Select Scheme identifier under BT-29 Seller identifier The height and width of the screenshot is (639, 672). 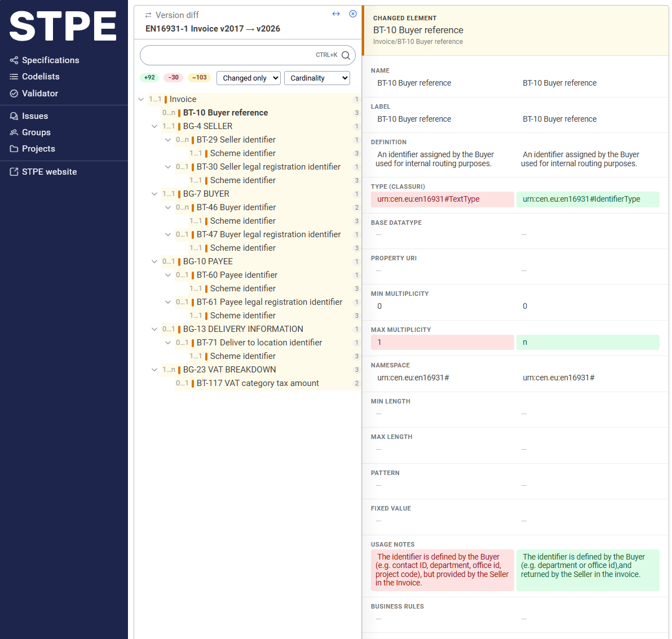(x=275, y=153)
